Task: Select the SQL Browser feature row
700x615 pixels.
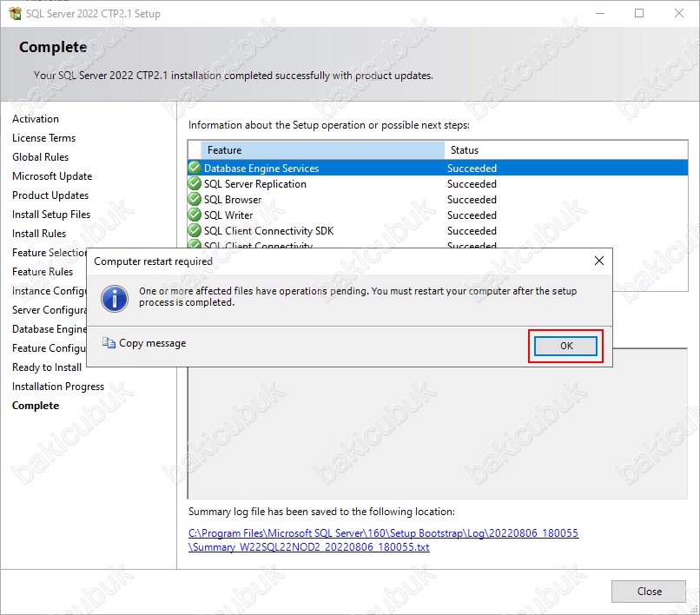Action: [438, 199]
